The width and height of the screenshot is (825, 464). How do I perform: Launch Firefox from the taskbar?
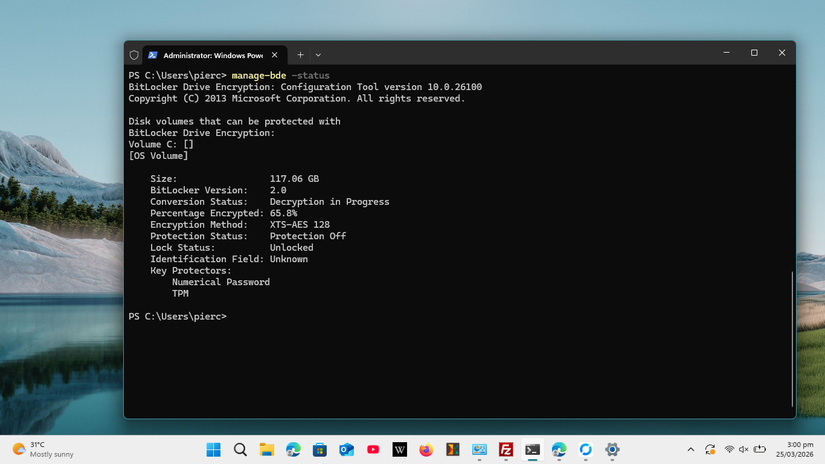[426, 450]
